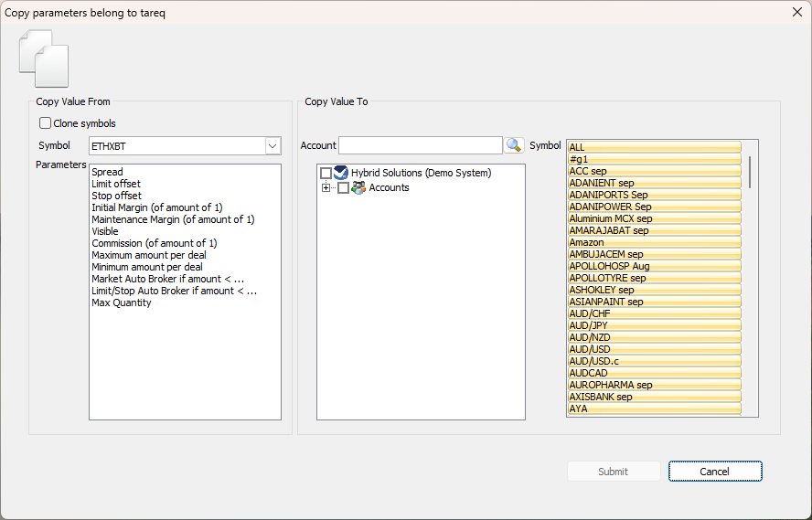
Task: Select AUD/USD from the symbol list
Action: [590, 349]
